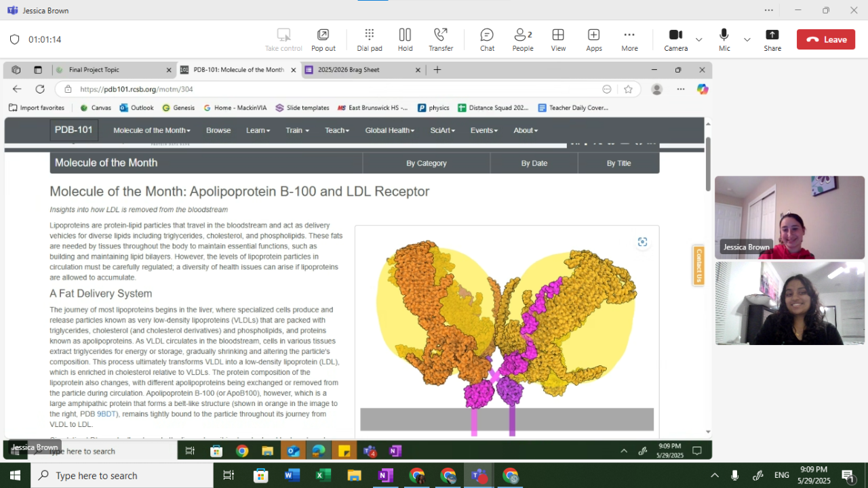The width and height of the screenshot is (868, 488).
Task: Open the Dial pad
Action: [x=369, y=39]
